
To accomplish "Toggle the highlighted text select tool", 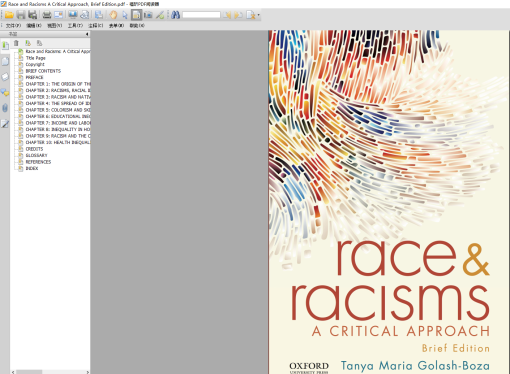I will (x=136, y=15).
